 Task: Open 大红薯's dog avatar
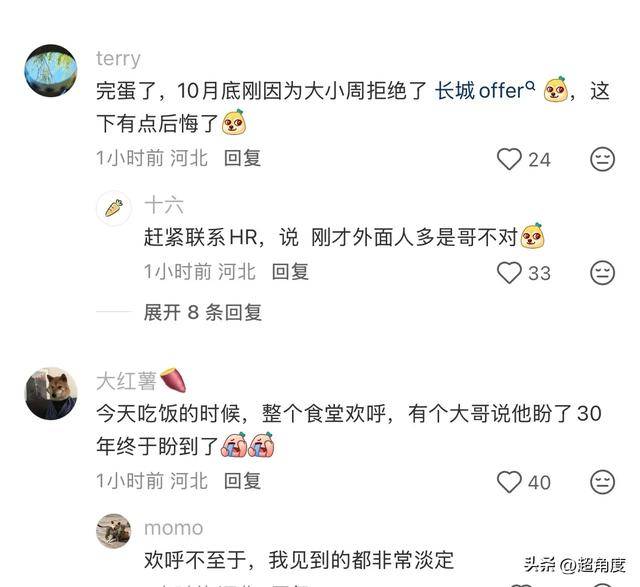click(x=51, y=394)
